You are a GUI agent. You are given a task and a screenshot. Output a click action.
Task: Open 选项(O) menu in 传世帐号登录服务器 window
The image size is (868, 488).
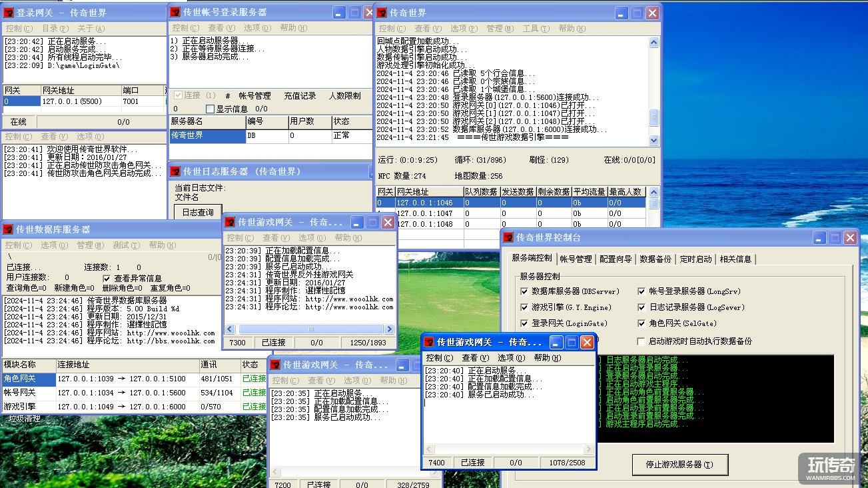pos(257,28)
